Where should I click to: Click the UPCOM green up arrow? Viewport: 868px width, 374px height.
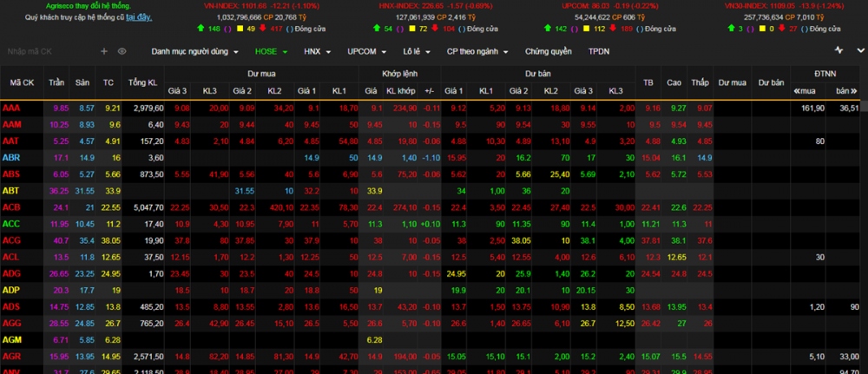(549, 29)
